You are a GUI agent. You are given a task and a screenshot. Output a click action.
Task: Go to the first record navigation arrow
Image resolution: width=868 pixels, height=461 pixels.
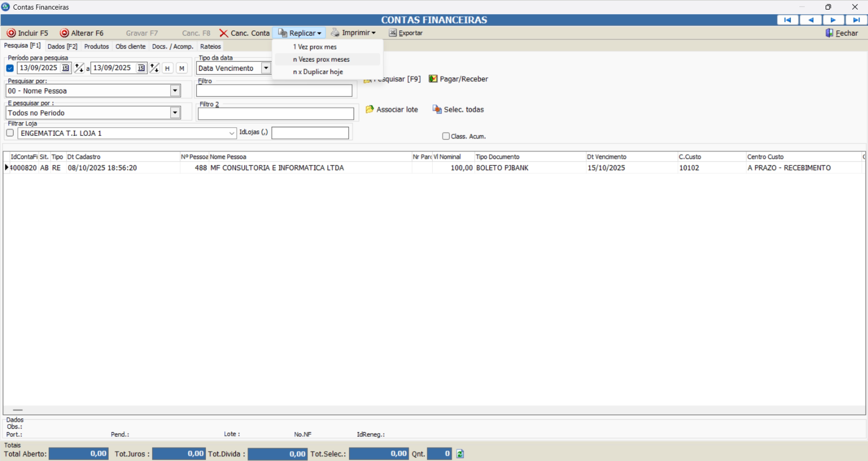click(787, 20)
